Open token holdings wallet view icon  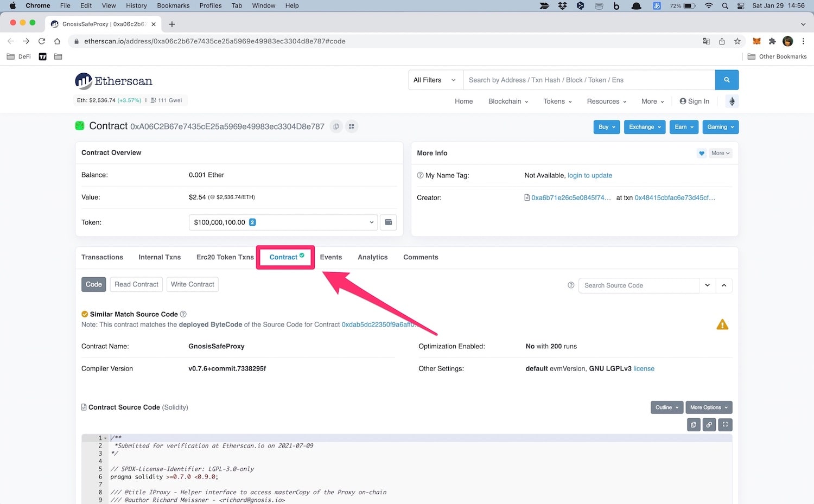pyautogui.click(x=389, y=222)
